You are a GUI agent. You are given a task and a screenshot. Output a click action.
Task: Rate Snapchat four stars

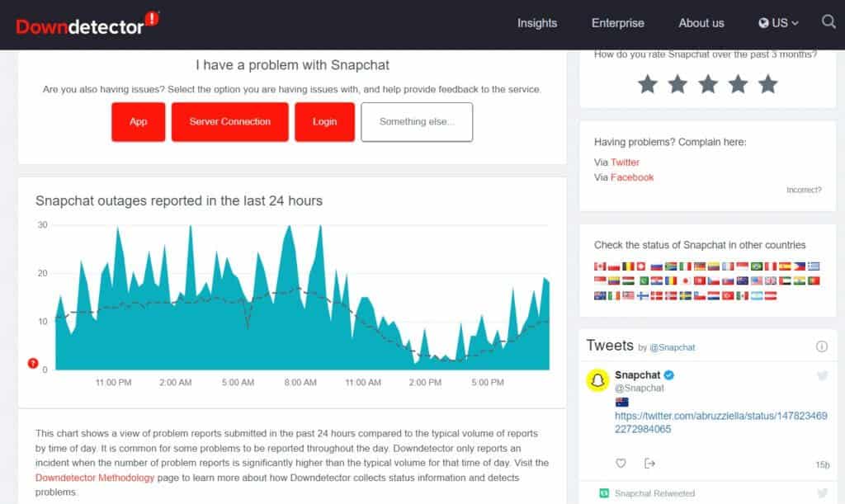738,84
